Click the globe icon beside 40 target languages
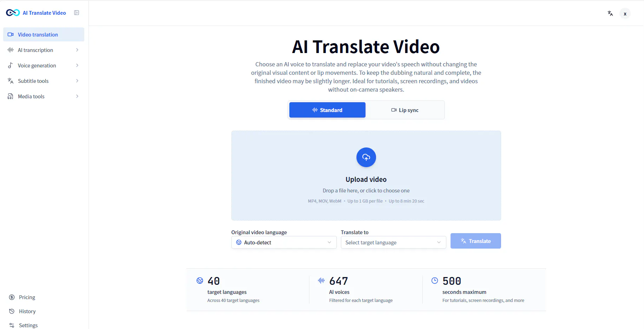The width and height of the screenshot is (644, 329). click(x=200, y=281)
